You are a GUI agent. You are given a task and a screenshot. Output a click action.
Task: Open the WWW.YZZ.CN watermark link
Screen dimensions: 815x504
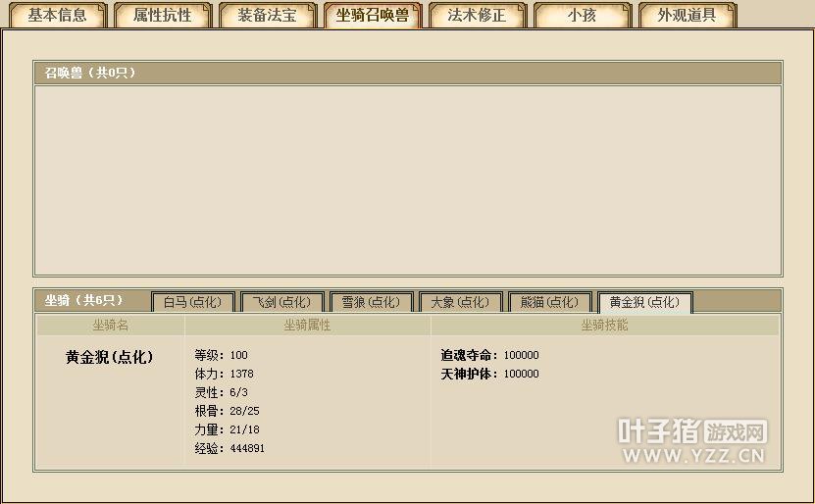[691, 456]
